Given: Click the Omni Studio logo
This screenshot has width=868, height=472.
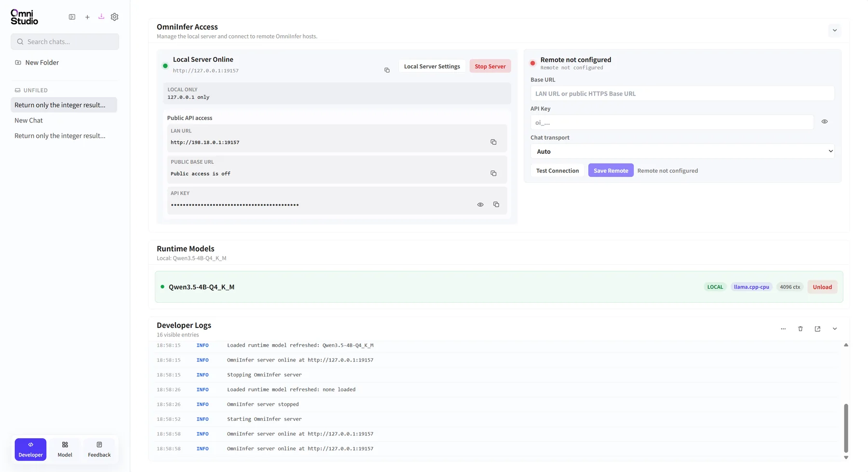Looking at the screenshot, I should (24, 17).
